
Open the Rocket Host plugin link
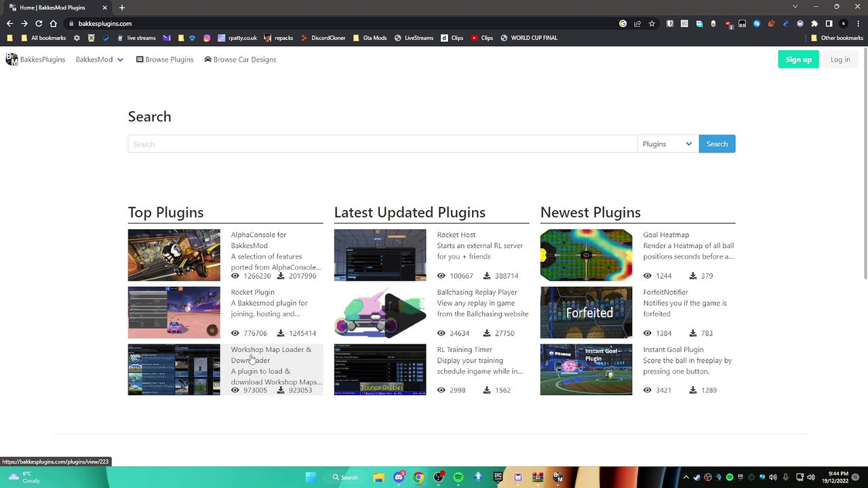pyautogui.click(x=456, y=235)
